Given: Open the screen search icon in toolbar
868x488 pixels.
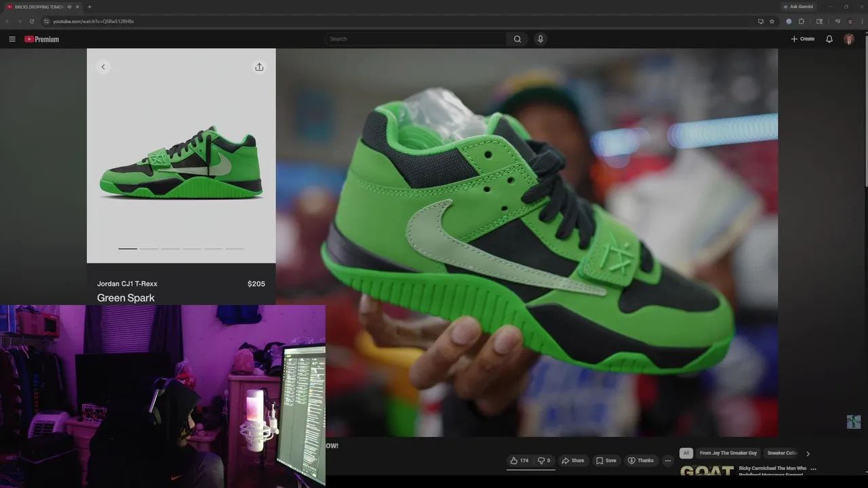Looking at the screenshot, I should (x=819, y=21).
